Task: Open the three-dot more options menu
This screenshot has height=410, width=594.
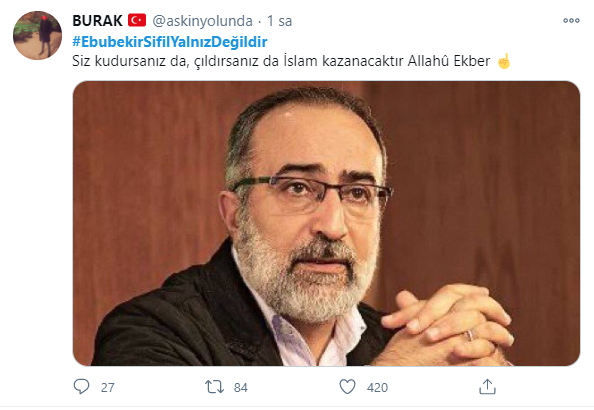Action: click(x=571, y=20)
